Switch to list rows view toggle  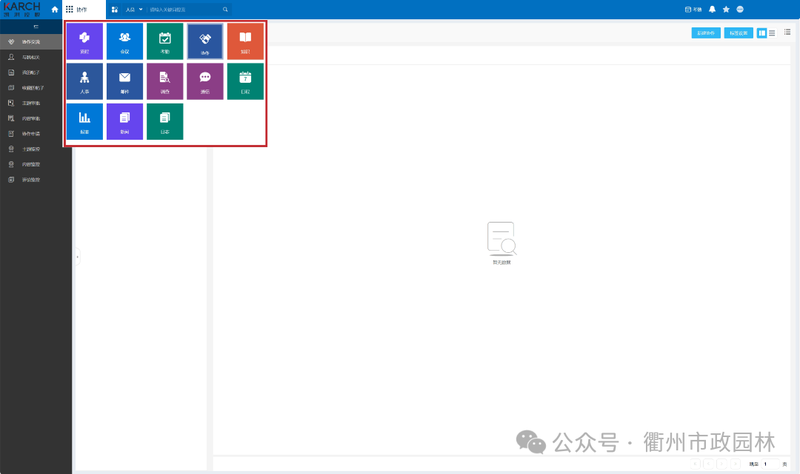[x=772, y=33]
